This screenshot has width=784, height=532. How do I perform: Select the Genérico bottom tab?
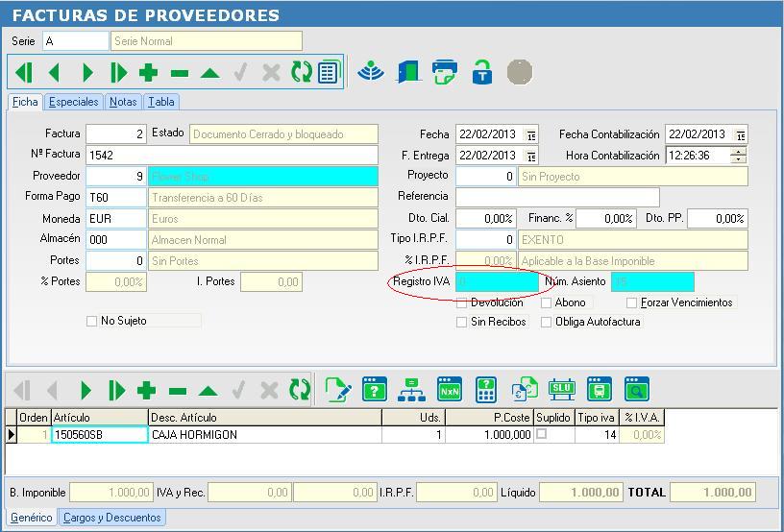click(x=32, y=518)
